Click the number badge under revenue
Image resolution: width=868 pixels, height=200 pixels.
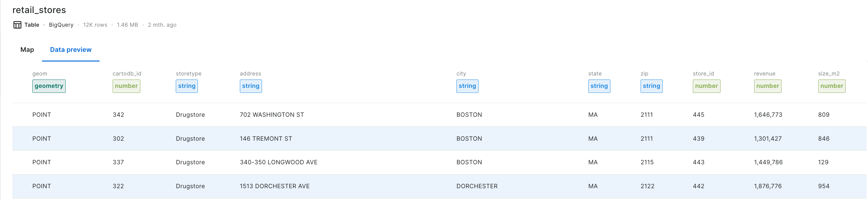(767, 86)
